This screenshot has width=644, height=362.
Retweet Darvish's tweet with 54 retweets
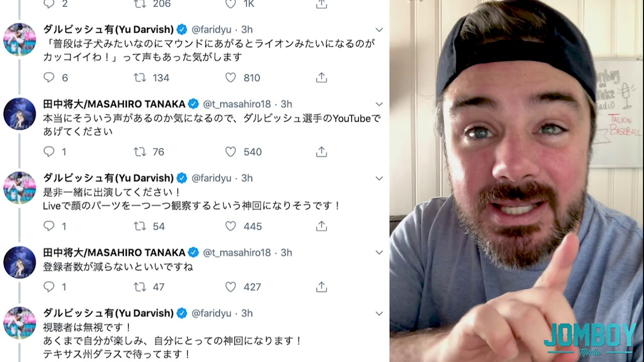tap(140, 226)
